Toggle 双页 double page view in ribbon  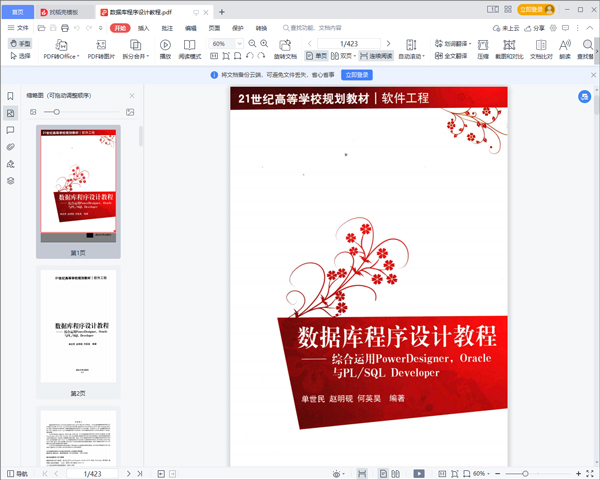click(x=343, y=56)
